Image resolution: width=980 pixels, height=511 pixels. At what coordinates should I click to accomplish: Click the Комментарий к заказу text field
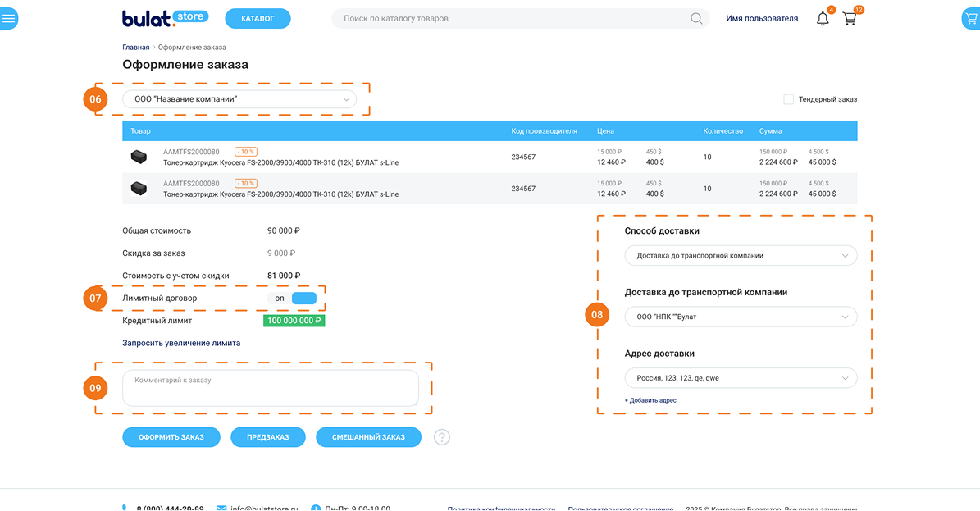point(270,388)
